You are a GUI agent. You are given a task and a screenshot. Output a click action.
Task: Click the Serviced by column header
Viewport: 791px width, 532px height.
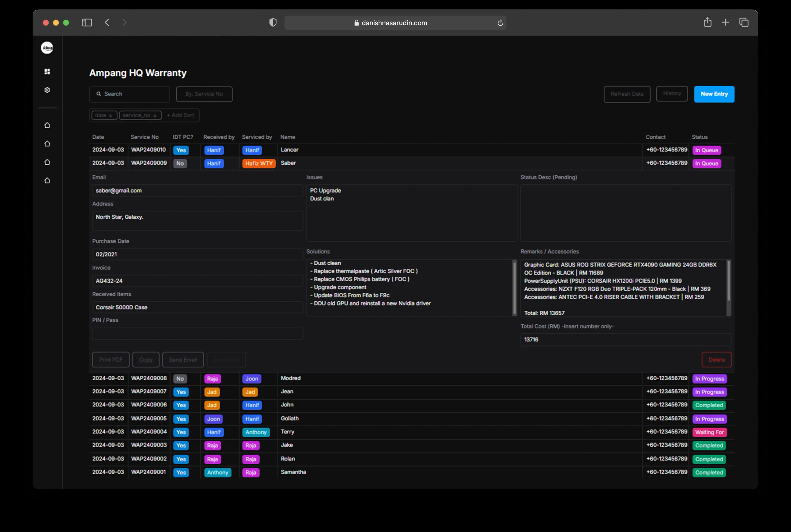pyautogui.click(x=257, y=137)
